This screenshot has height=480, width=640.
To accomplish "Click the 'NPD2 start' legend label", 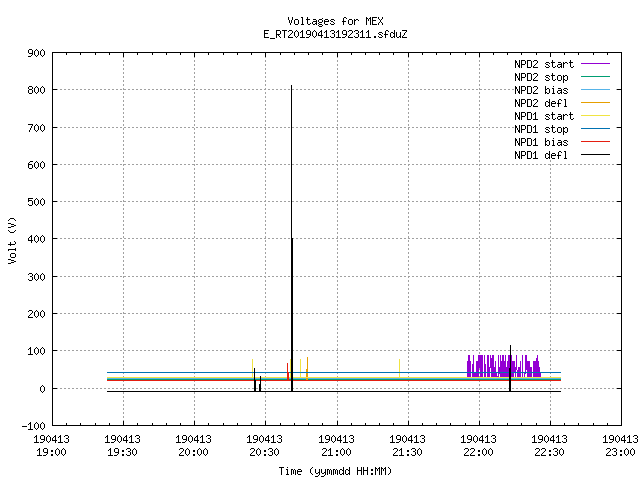I will pos(544,64).
